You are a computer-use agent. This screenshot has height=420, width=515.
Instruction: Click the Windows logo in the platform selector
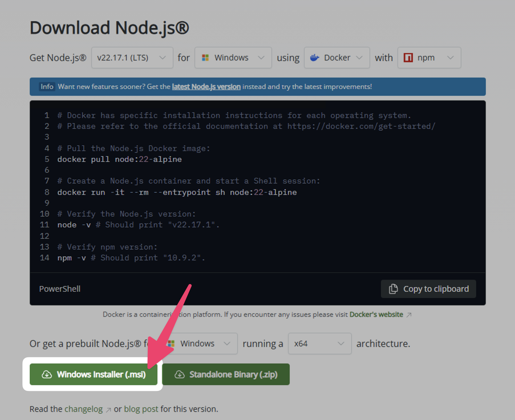point(205,58)
